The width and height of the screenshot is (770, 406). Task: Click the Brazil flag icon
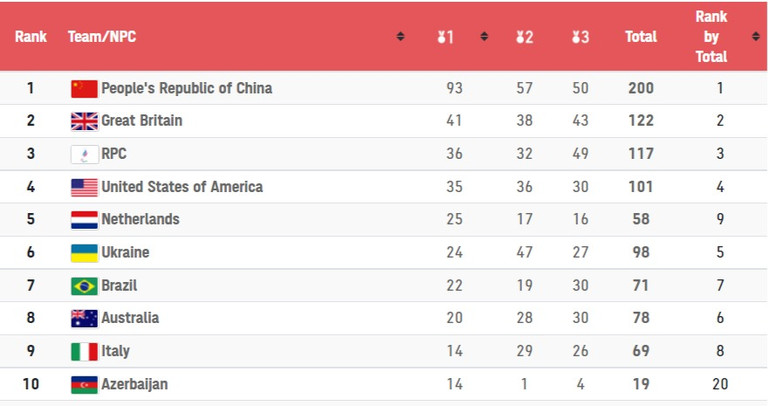pyautogui.click(x=84, y=285)
